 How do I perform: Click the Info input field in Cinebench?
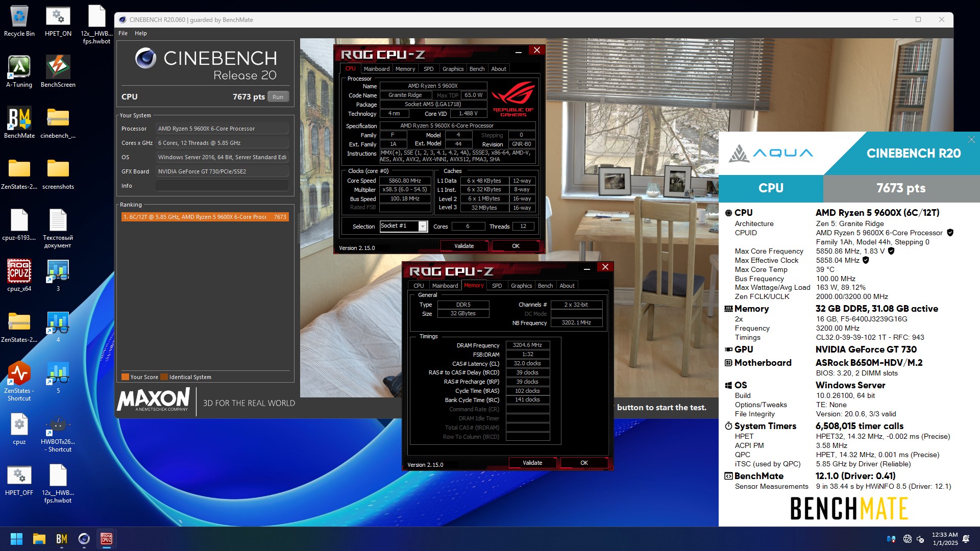222,186
